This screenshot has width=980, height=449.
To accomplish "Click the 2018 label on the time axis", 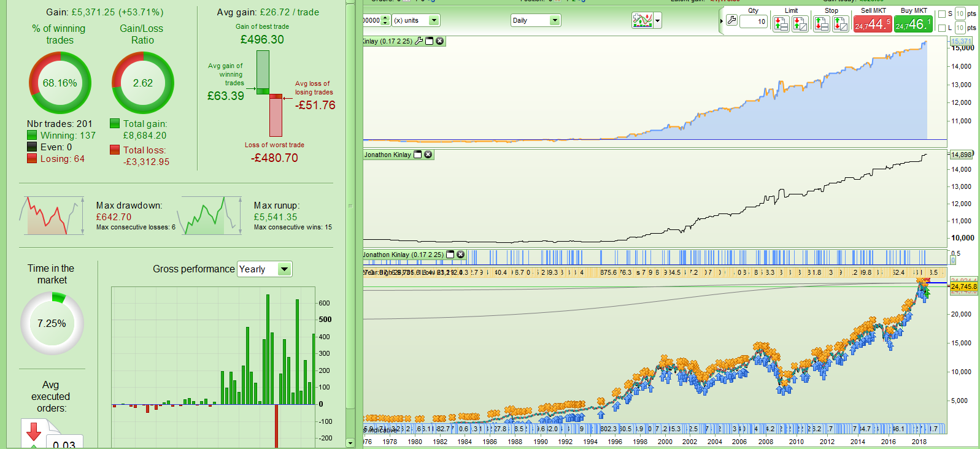I will click(919, 442).
